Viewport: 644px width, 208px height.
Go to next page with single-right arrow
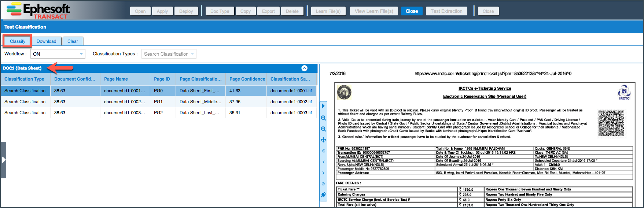323,173
